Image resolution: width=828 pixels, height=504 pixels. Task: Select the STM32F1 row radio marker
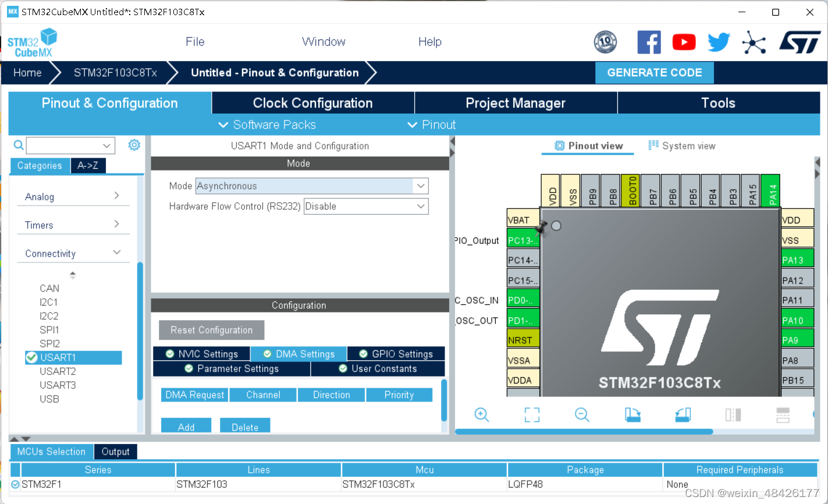coord(15,484)
